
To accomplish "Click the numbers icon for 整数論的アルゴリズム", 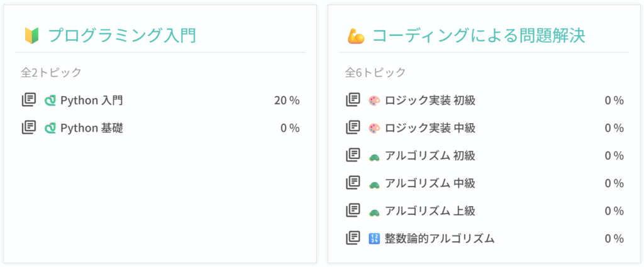I will (374, 239).
